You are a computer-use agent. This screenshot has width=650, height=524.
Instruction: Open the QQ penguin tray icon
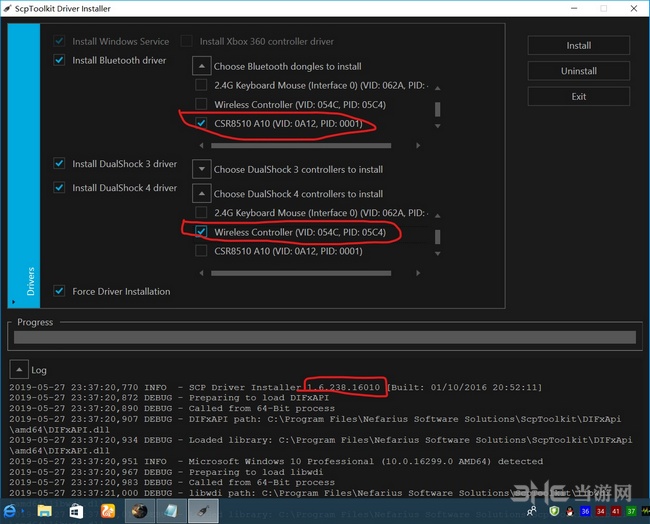[570, 511]
